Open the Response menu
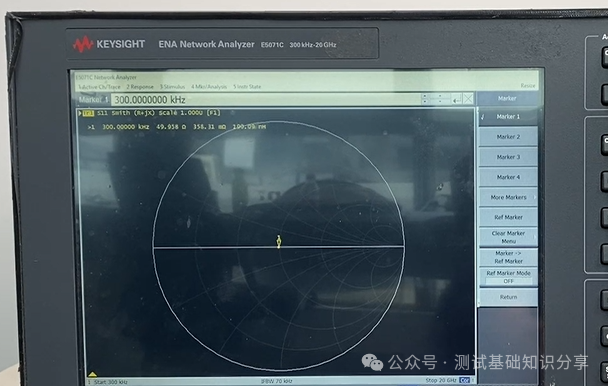The image size is (608, 386). pos(140,87)
